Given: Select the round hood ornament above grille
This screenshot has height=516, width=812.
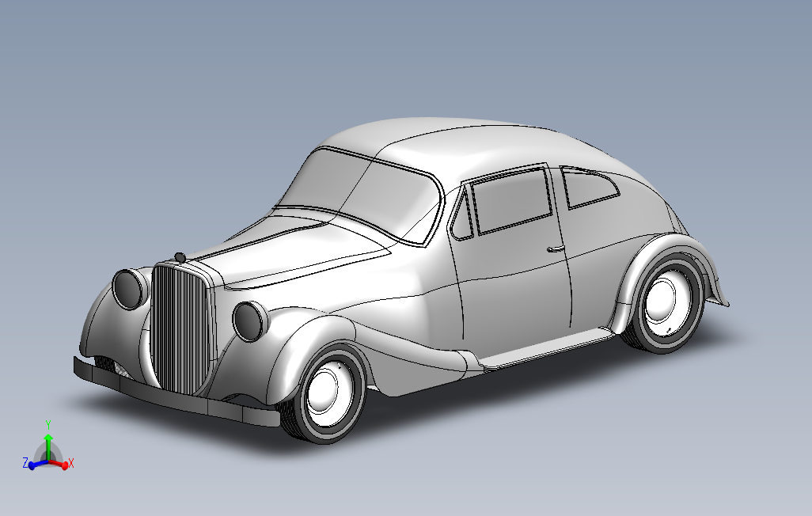Looking at the screenshot, I should [x=180, y=257].
